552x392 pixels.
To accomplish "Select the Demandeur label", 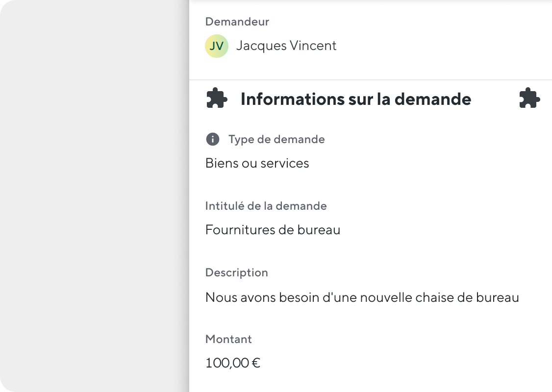I will click(x=237, y=22).
